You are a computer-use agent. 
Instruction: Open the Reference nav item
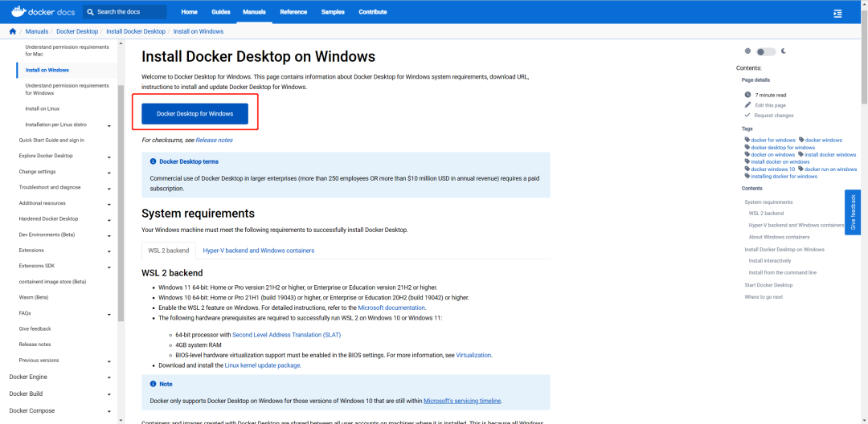(x=293, y=11)
